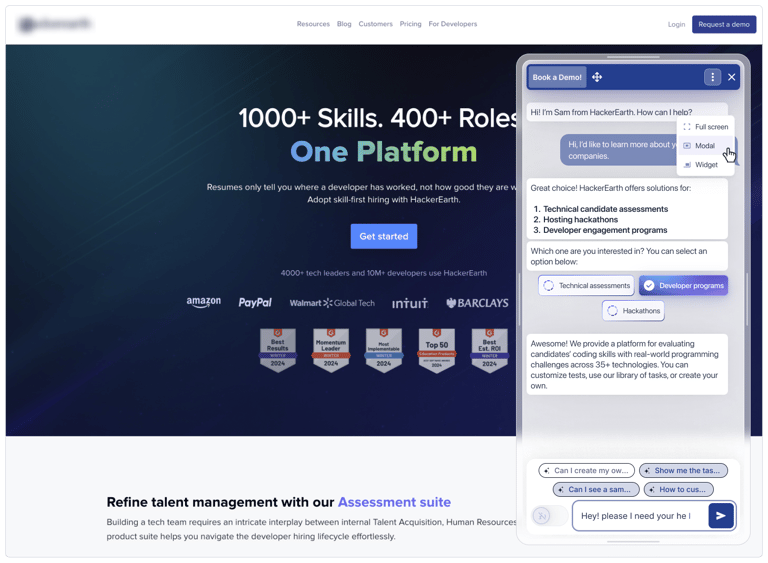The image size is (768, 563).
Task: Select the Hackathons option
Action: pos(633,311)
